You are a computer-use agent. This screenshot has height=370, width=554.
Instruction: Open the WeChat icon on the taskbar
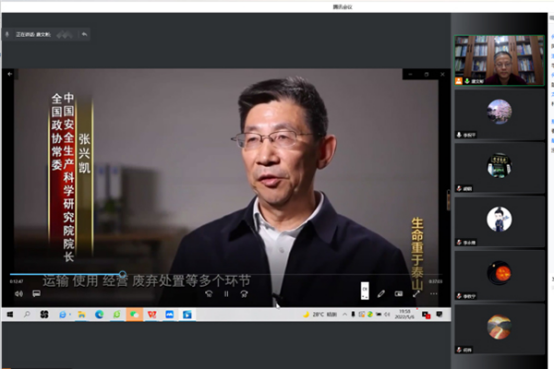[134, 314]
